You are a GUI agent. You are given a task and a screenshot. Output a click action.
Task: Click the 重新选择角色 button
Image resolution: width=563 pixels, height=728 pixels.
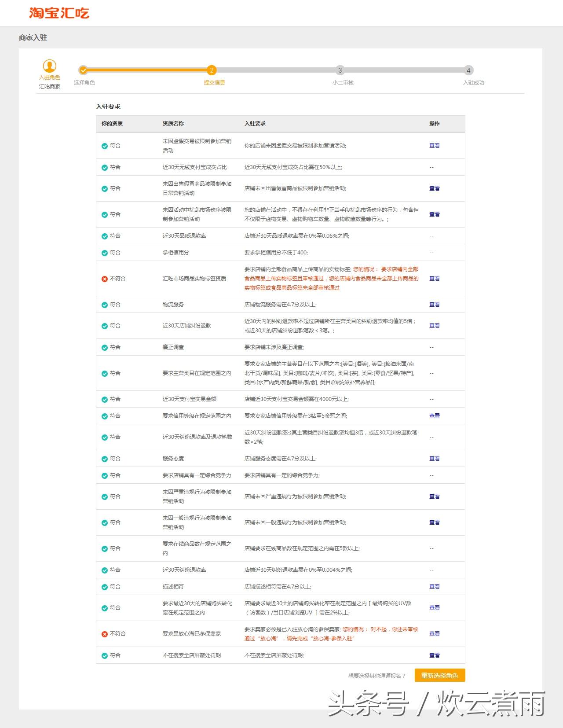click(439, 676)
